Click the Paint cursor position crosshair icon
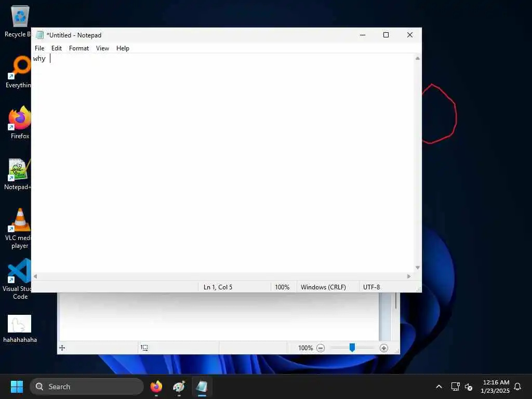 coord(62,348)
